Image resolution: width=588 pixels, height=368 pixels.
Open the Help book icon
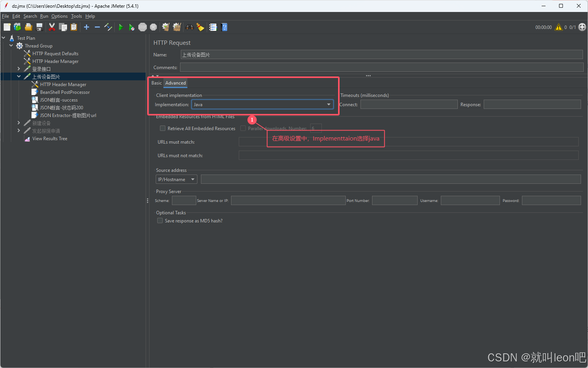[x=224, y=27]
